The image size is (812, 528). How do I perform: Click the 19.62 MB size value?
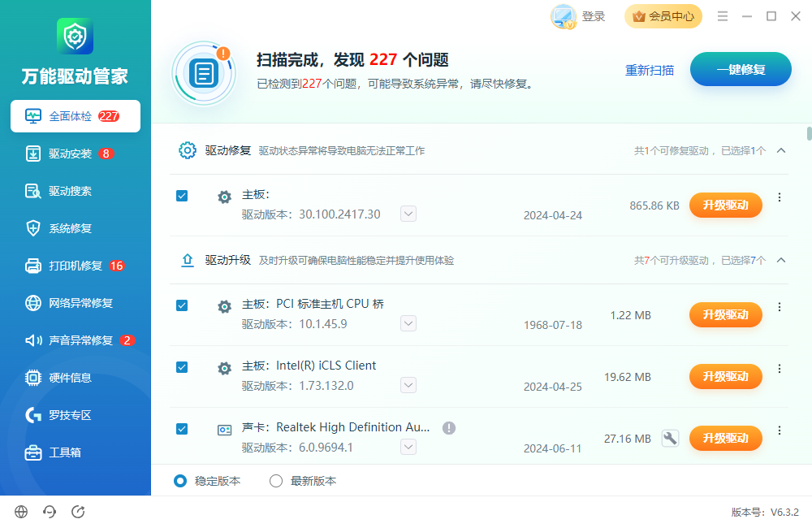pos(628,377)
